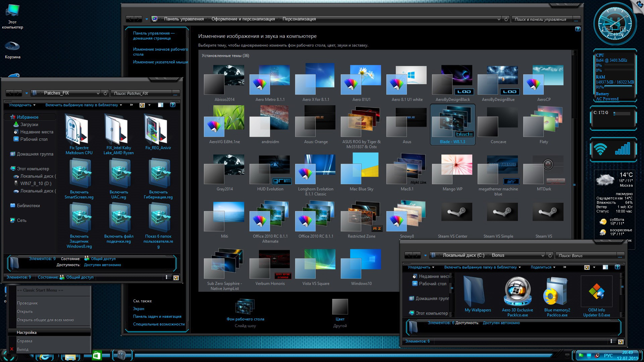Open Изменение указателей мыши link
This screenshot has height=362, width=644.
click(160, 62)
